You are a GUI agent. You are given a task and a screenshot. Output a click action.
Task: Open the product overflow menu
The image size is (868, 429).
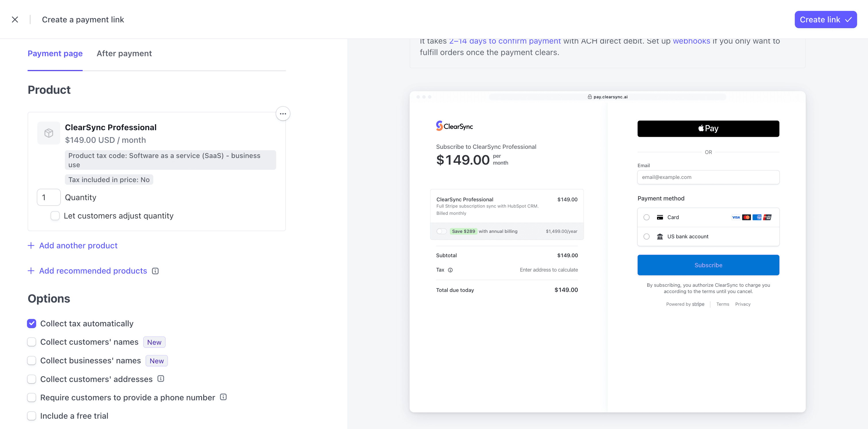point(283,114)
